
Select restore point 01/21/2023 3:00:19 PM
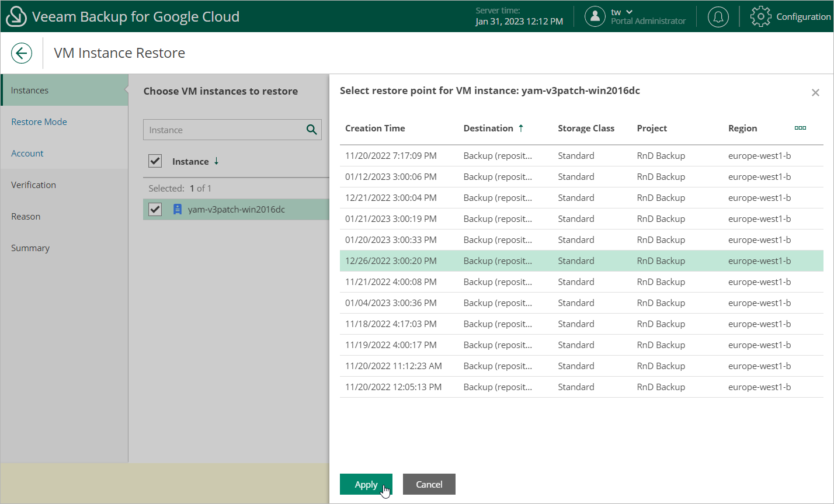point(582,219)
